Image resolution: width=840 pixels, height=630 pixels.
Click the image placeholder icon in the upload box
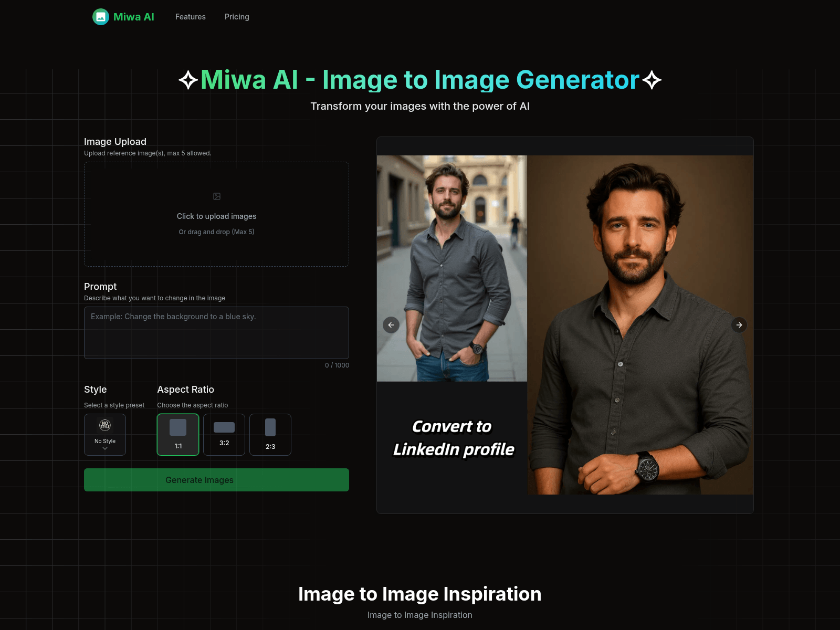(x=216, y=196)
